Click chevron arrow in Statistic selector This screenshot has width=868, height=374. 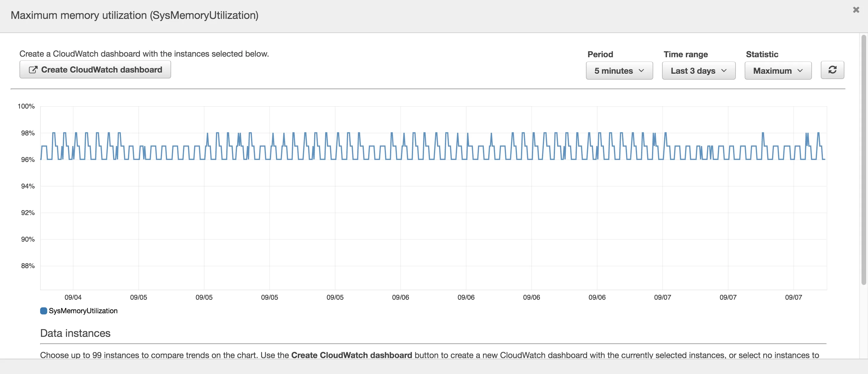pos(800,71)
